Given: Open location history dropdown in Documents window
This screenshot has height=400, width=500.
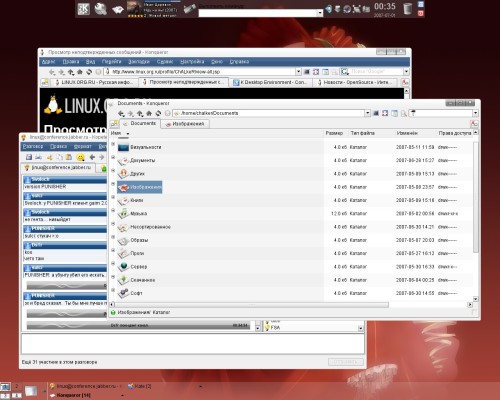Looking at the screenshot, I should click(x=367, y=113).
